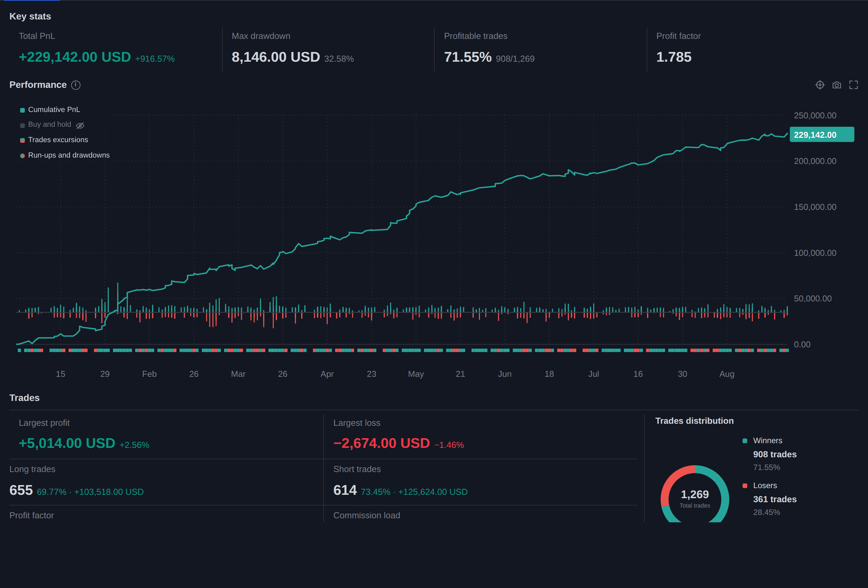
Task: Toggle the Run-ups and drawdowns legend item
Action: pyautogui.click(x=65, y=155)
